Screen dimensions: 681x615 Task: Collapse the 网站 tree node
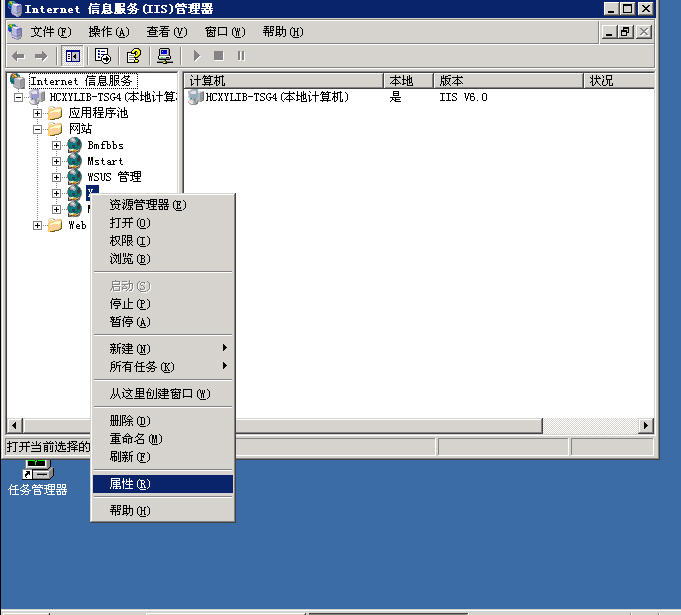[x=38, y=129]
